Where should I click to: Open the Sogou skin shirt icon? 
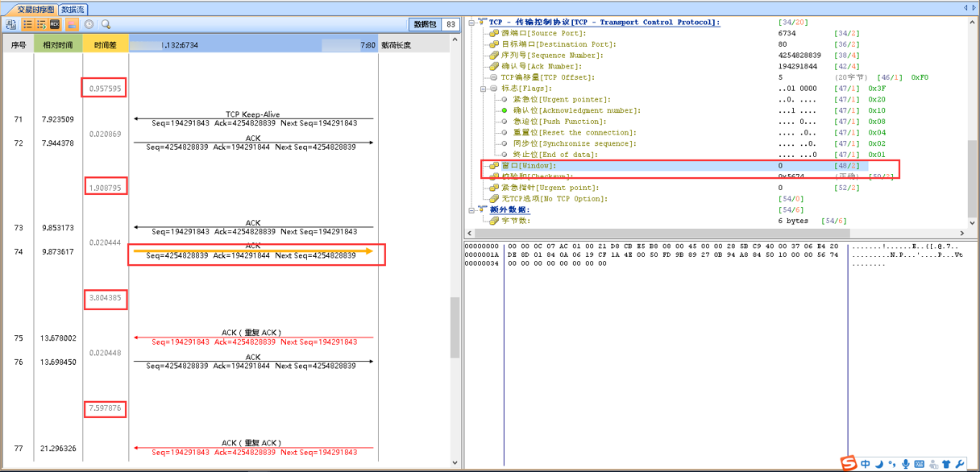(x=946, y=464)
